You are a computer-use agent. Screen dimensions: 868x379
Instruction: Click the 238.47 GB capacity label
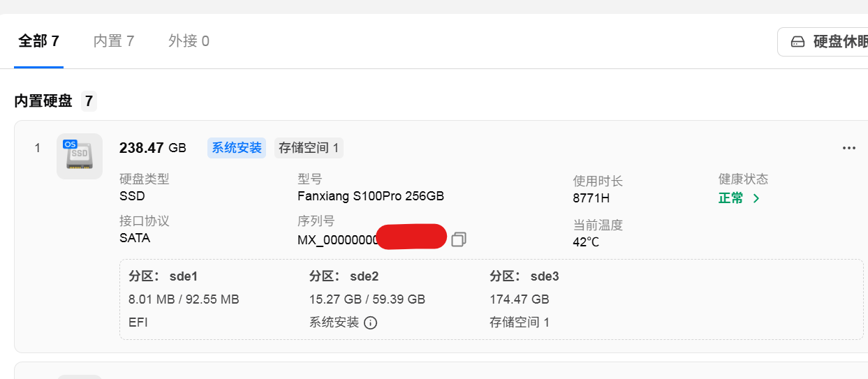click(153, 148)
